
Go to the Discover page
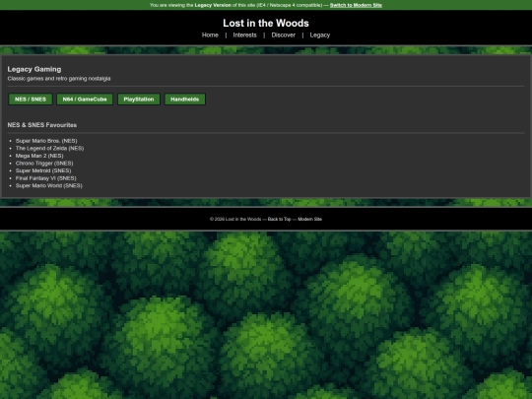pyautogui.click(x=284, y=34)
